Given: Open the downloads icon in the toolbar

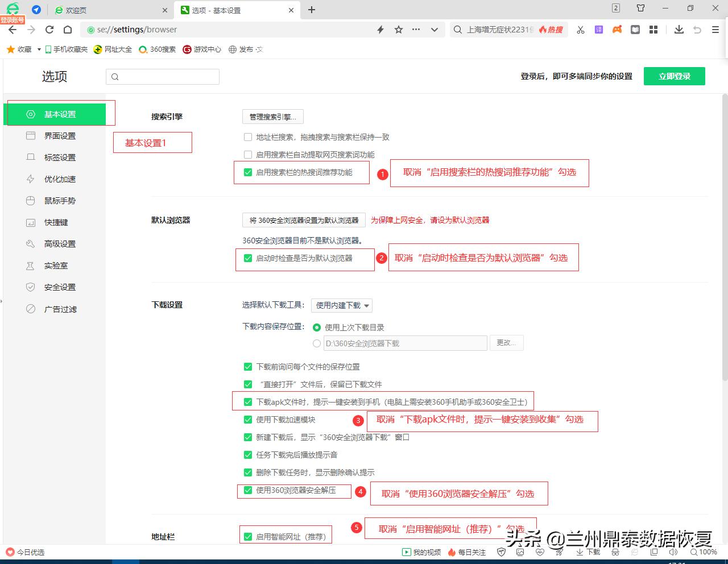Looking at the screenshot, I should pos(679,29).
